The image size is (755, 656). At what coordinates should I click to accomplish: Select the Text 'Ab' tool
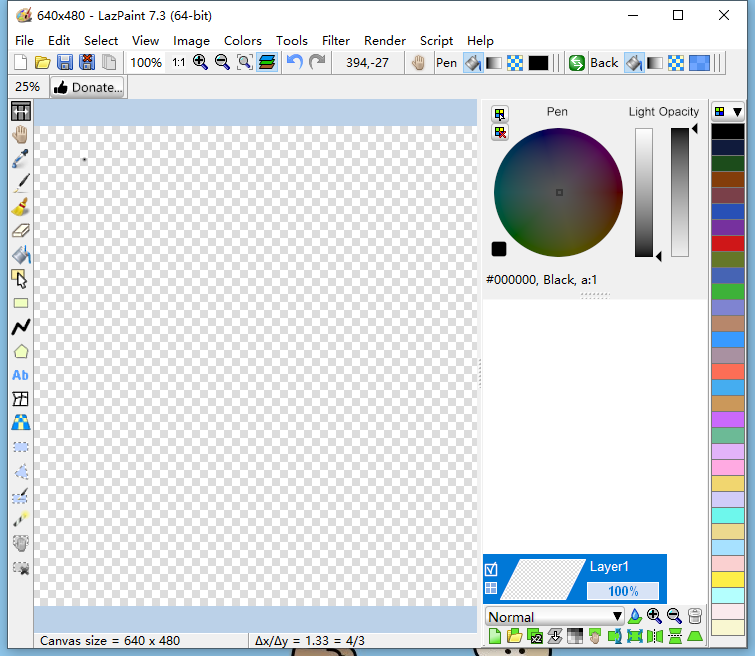(20, 375)
